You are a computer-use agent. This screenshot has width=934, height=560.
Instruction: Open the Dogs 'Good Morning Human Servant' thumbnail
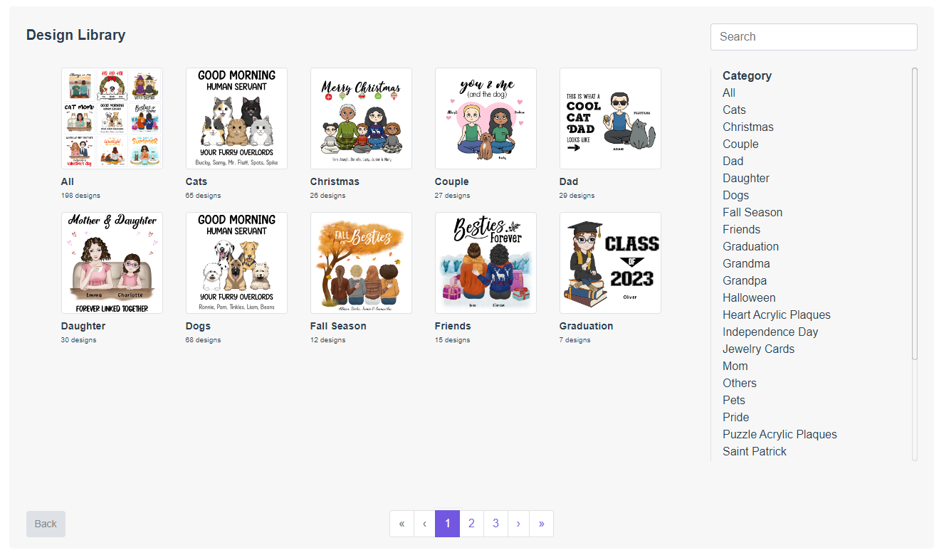(236, 263)
